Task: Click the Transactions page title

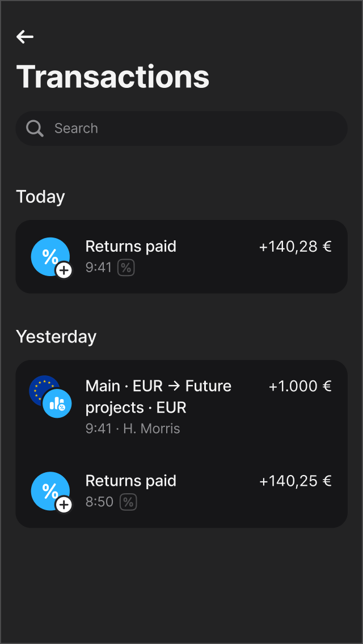Action: [x=112, y=77]
